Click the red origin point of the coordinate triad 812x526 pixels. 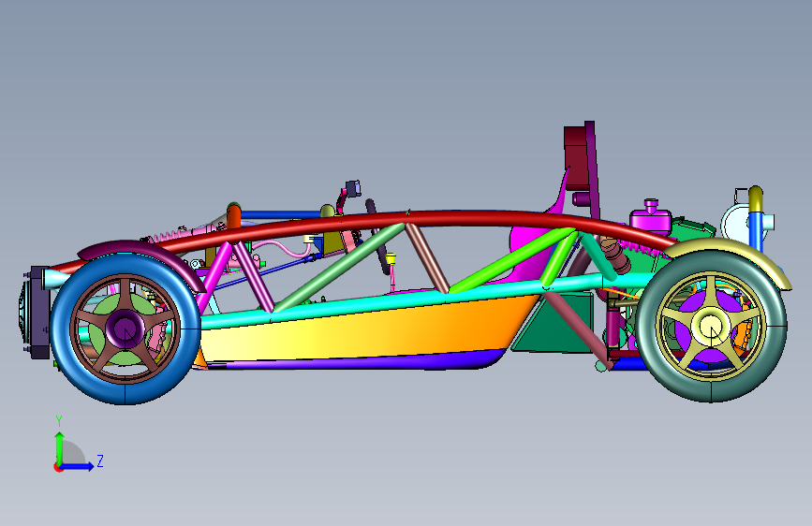57,467
